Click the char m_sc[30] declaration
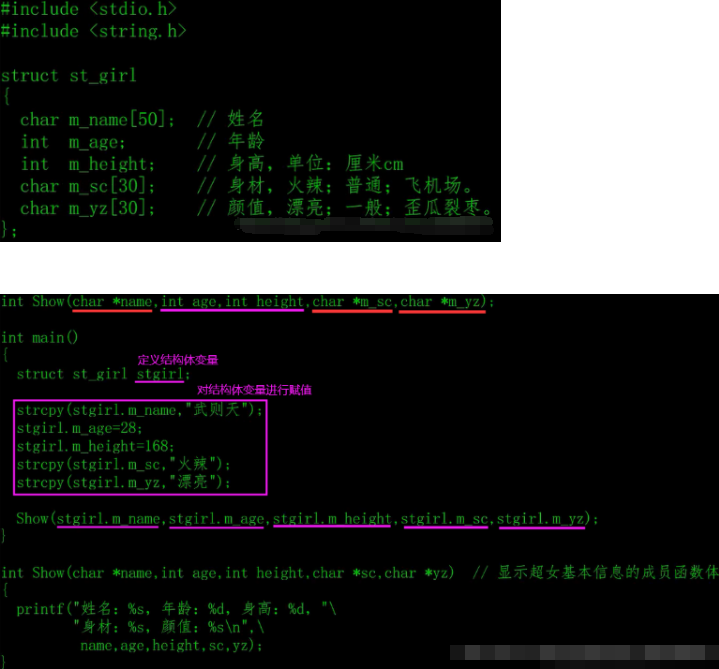This screenshot has height=669, width=719. [87, 186]
